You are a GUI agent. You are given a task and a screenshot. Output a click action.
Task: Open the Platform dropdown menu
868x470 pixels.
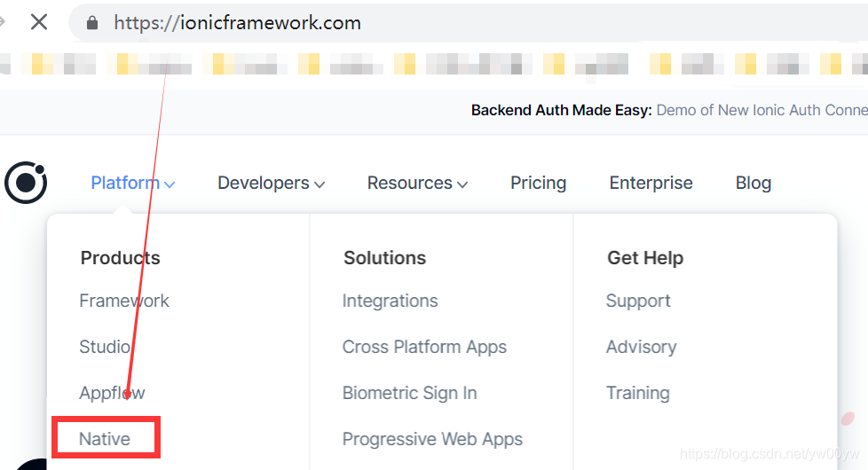[133, 183]
